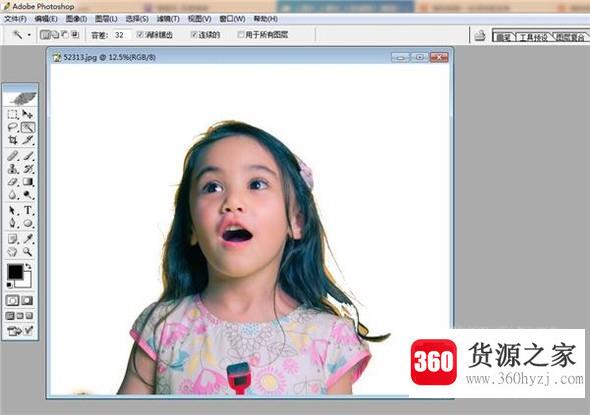Reset to default black and white colors
Image resolution: width=590 pixels, height=415 pixels.
coord(9,285)
